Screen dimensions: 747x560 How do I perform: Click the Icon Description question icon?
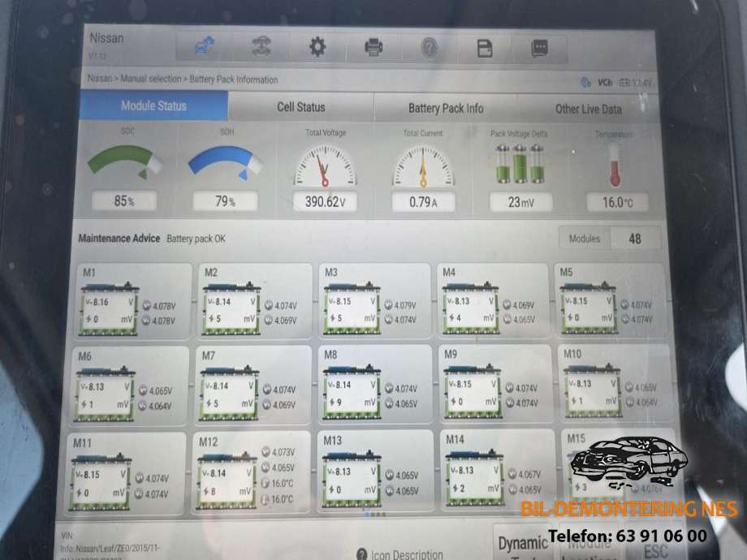tap(361, 554)
